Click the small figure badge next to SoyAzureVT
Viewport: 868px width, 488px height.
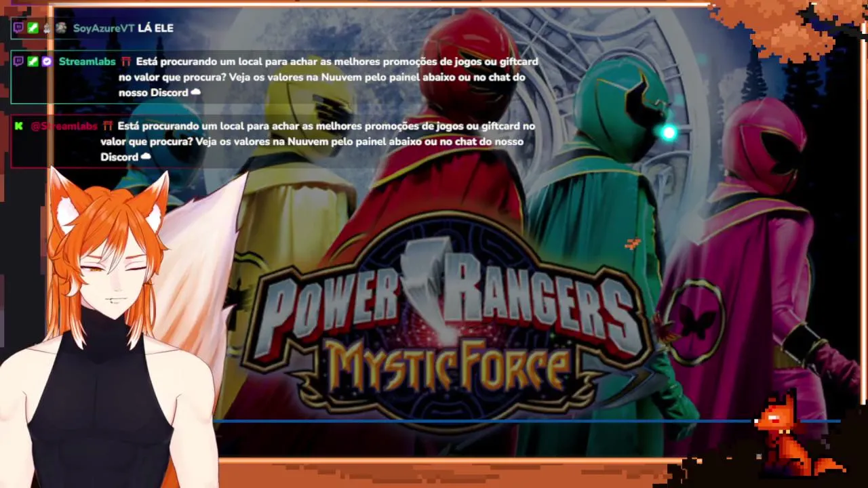click(x=47, y=28)
